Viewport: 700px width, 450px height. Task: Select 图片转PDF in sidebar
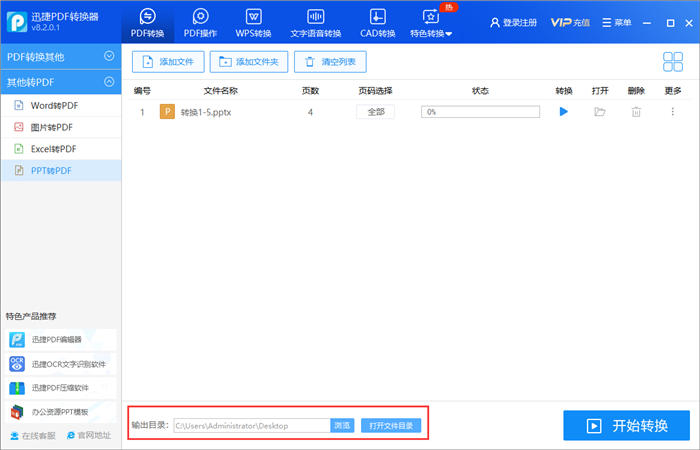(x=61, y=128)
